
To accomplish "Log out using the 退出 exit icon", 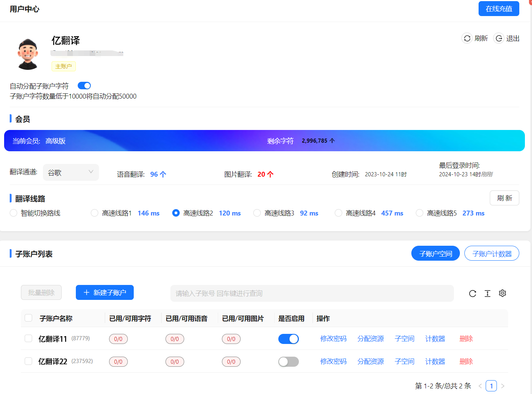I will click(499, 38).
